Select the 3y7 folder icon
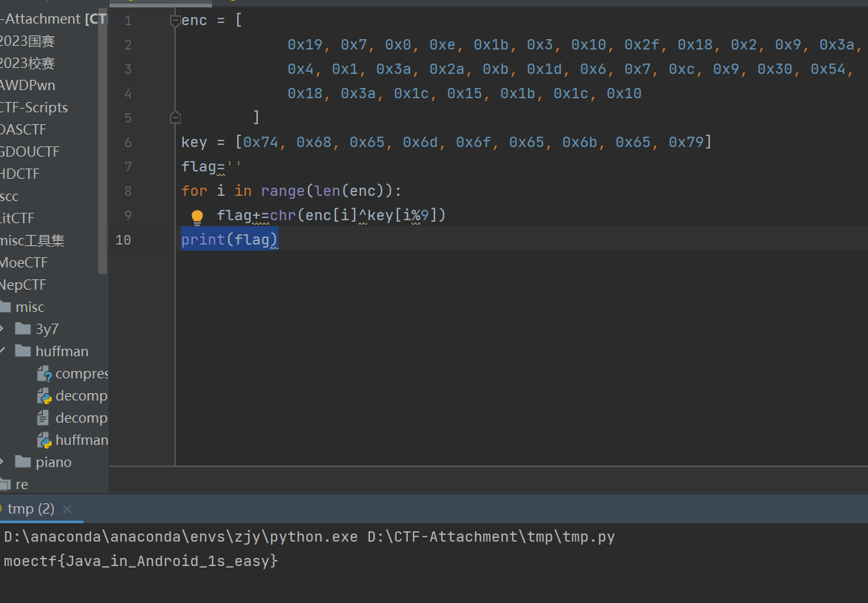Viewport: 868px width, 603px height. click(23, 330)
